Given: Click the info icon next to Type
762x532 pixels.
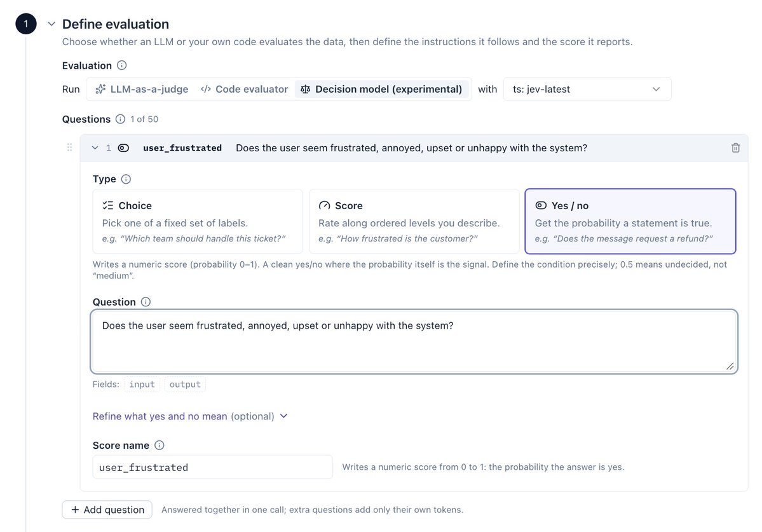Looking at the screenshot, I should tap(126, 179).
